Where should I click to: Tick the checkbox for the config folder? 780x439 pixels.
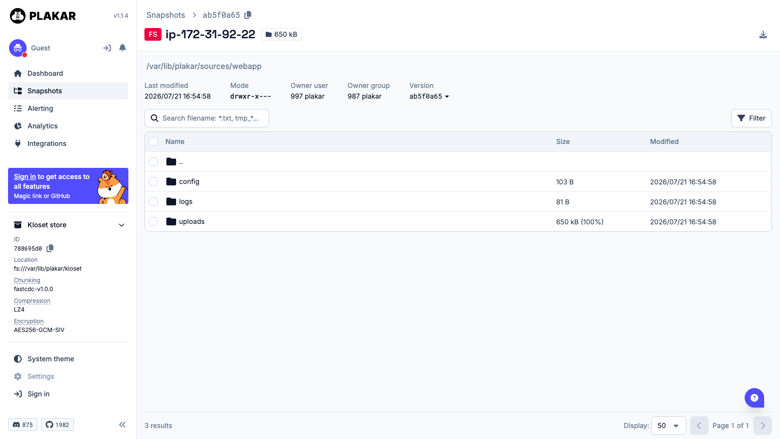pyautogui.click(x=153, y=181)
